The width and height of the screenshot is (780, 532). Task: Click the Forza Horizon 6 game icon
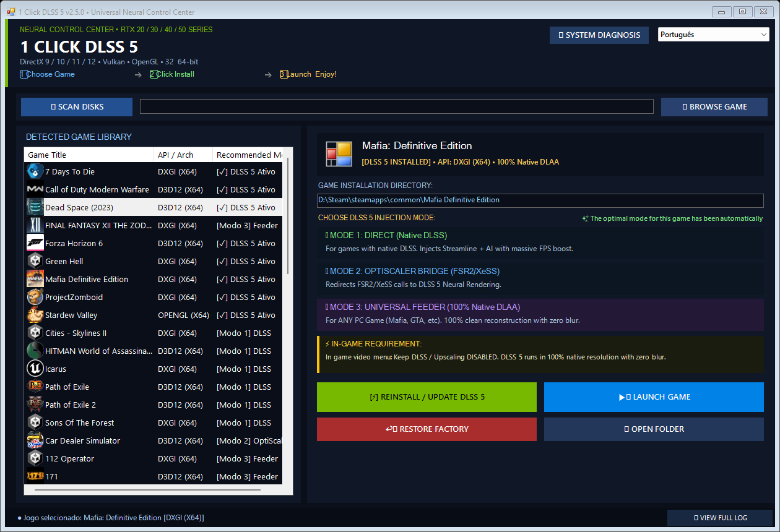(35, 243)
